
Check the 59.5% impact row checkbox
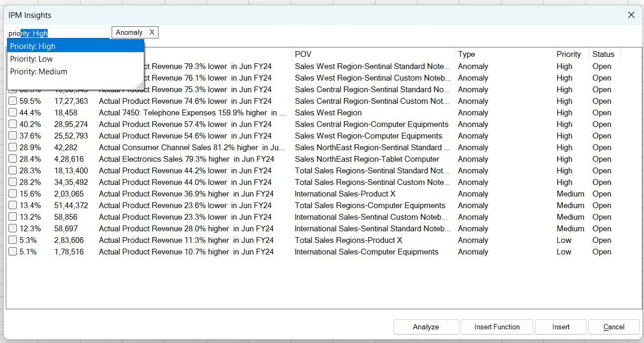coord(13,101)
